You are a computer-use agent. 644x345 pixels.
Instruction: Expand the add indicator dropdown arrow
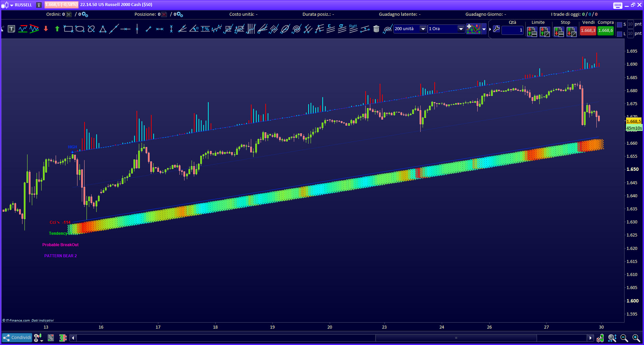(484, 29)
